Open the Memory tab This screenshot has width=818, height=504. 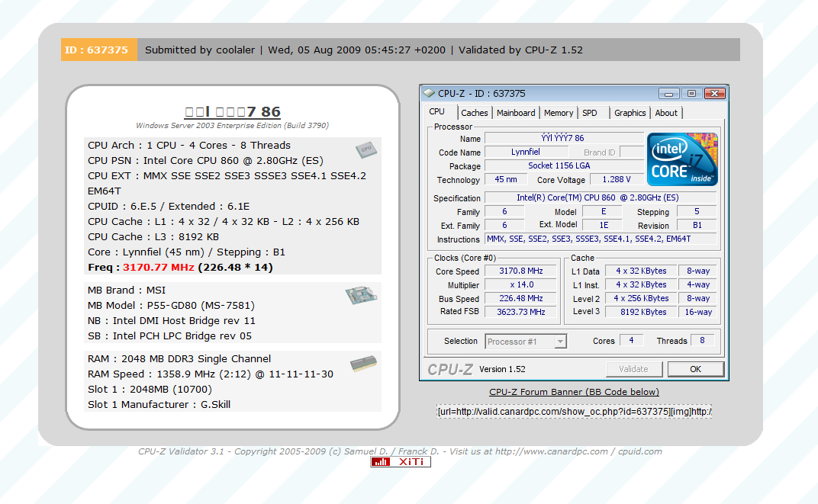[x=559, y=113]
